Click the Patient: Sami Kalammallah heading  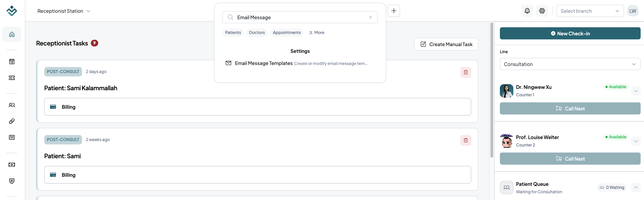pyautogui.click(x=81, y=88)
